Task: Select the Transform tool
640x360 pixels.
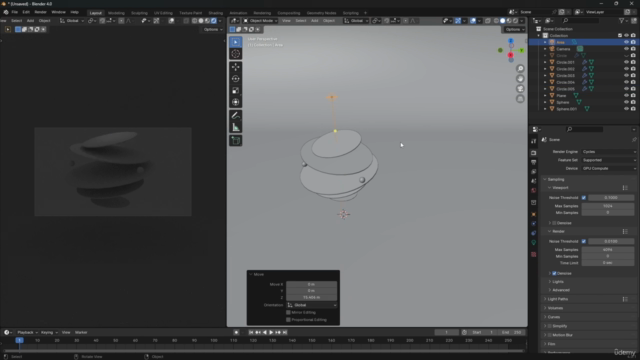Action: (236, 102)
